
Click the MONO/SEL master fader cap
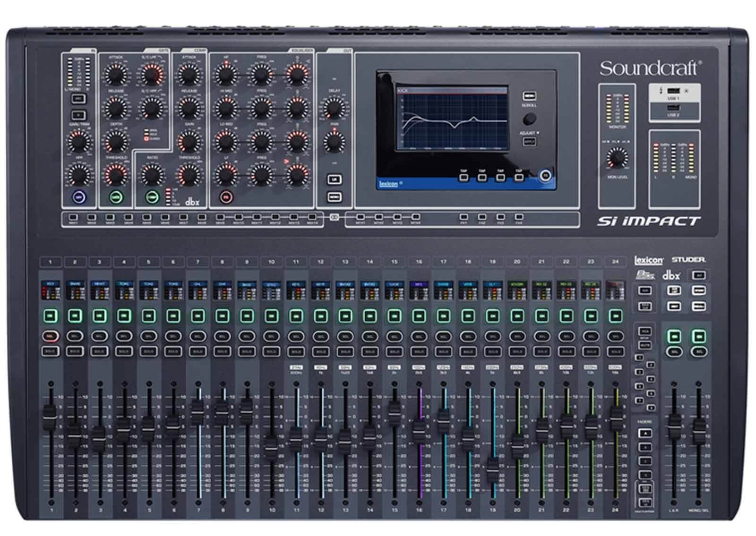[699, 431]
